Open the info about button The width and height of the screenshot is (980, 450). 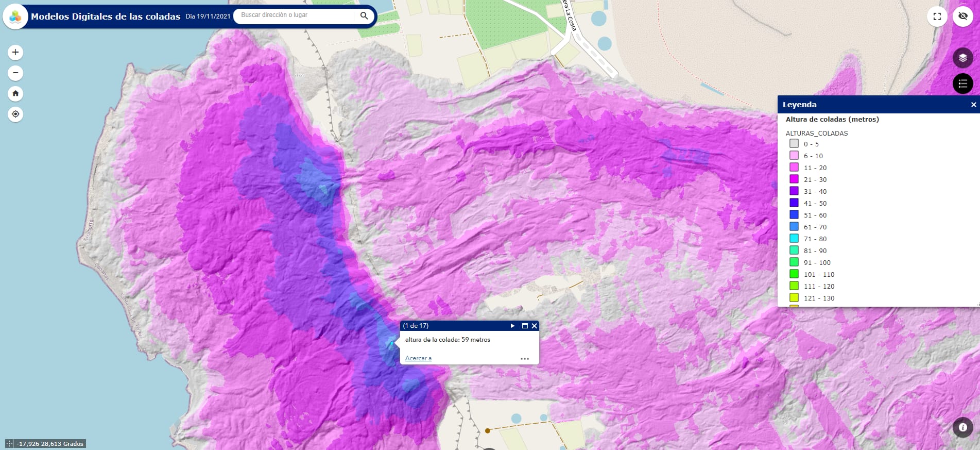[962, 427]
